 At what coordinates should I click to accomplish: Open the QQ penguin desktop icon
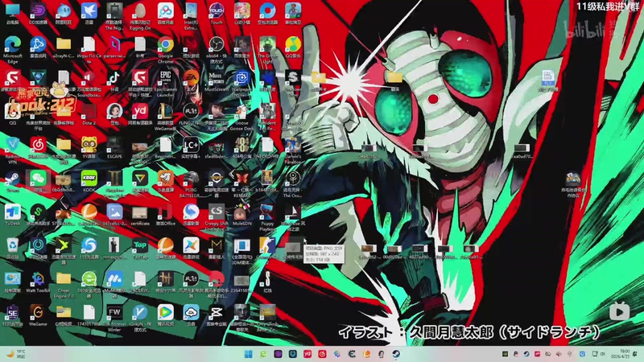[x=13, y=112]
